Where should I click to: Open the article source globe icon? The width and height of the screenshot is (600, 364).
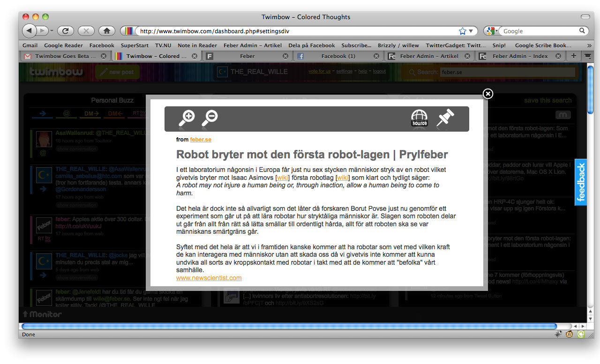coord(419,118)
